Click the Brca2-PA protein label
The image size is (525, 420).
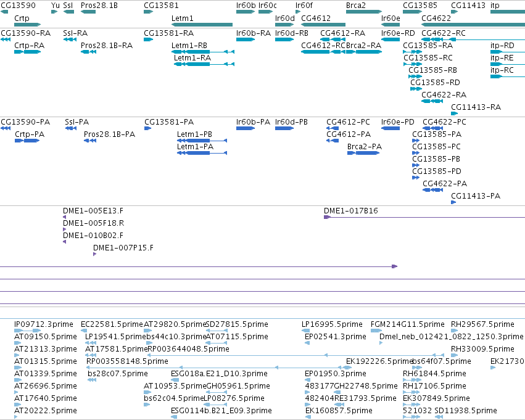tap(364, 147)
